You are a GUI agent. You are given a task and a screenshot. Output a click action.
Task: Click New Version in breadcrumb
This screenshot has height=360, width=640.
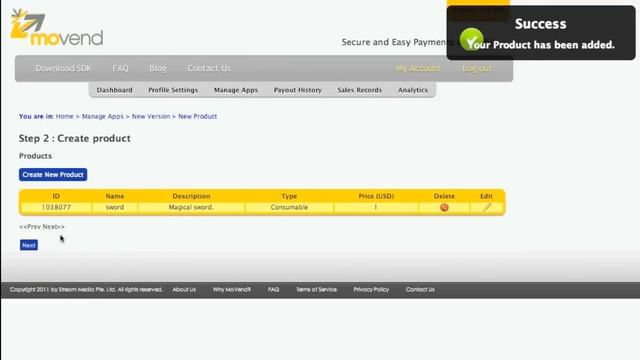(x=151, y=116)
